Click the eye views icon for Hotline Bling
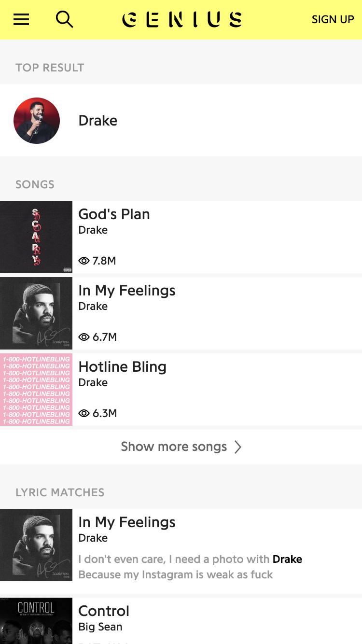Viewport: 362px width, 644px height. 84,413
